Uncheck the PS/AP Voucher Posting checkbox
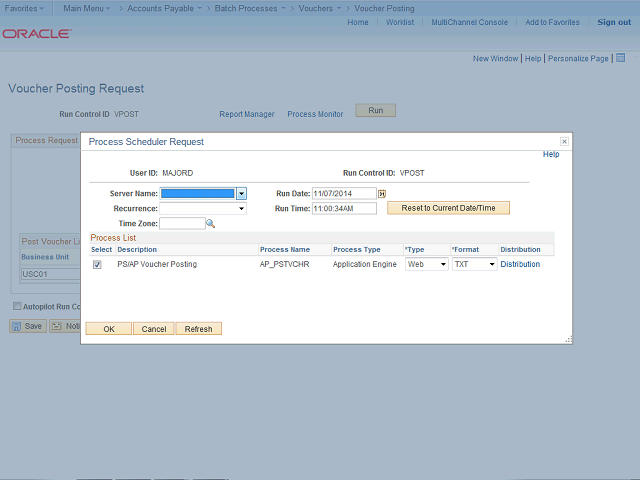This screenshot has width=640, height=480. coord(97,265)
